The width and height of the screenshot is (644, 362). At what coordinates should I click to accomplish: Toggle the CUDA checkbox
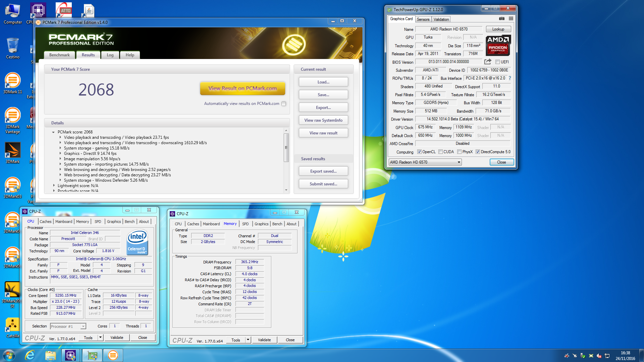[440, 152]
